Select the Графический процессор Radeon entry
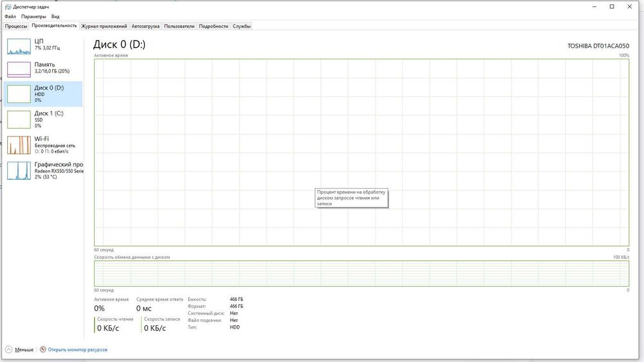This screenshot has height=362, width=644. tap(43, 171)
